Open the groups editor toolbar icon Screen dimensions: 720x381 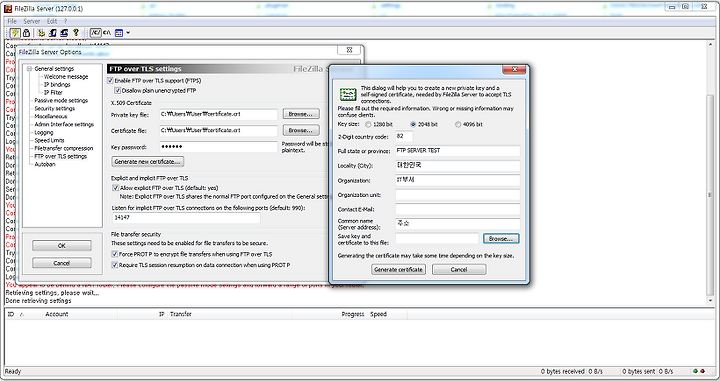64,33
